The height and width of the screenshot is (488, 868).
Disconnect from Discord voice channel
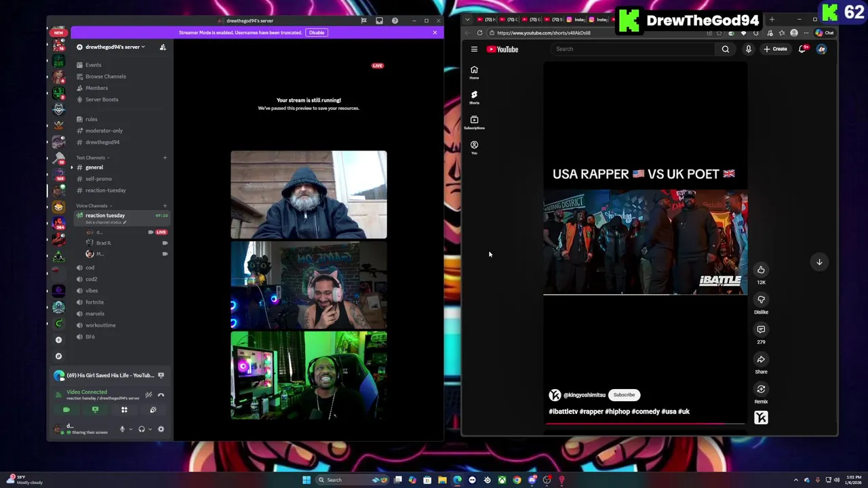tap(161, 394)
